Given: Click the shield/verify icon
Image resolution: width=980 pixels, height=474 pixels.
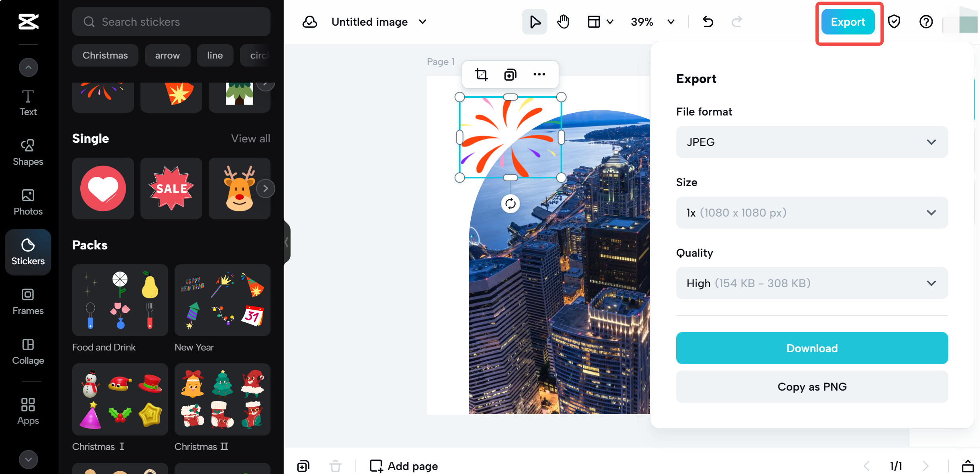Looking at the screenshot, I should [895, 22].
